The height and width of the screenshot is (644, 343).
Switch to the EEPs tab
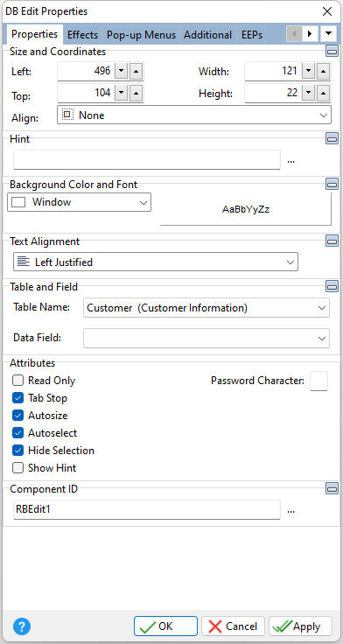pos(252,35)
